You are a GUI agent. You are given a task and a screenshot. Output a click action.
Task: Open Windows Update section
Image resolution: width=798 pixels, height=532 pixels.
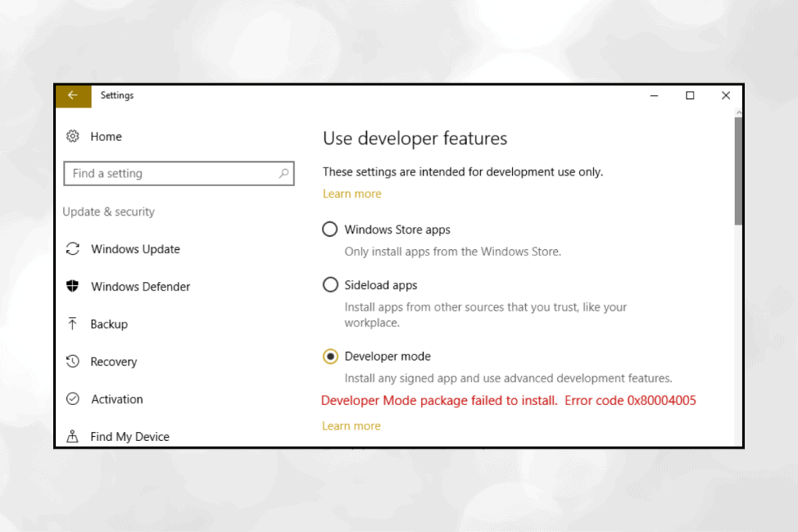(136, 249)
